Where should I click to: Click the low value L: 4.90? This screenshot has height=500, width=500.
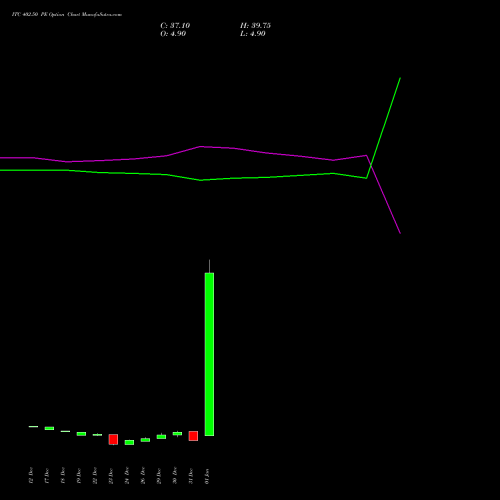(253, 34)
